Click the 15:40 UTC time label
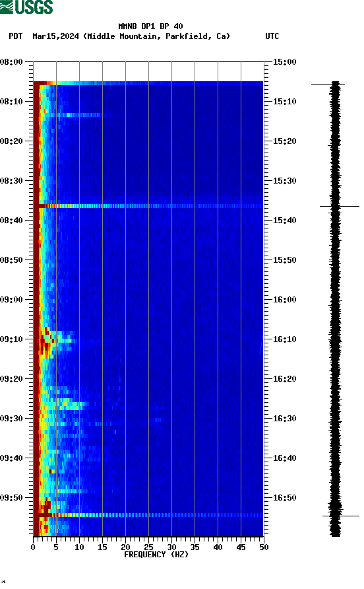This screenshot has width=364, height=589. point(284,220)
